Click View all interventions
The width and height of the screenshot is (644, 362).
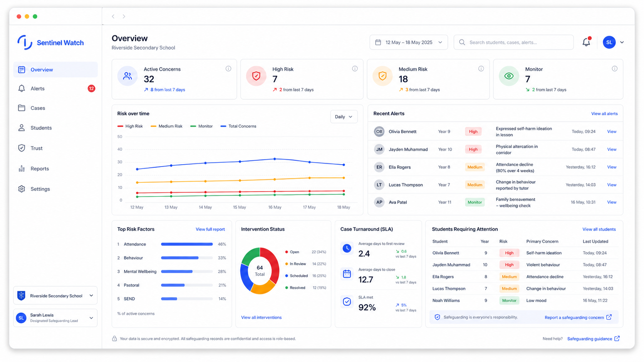(x=261, y=317)
